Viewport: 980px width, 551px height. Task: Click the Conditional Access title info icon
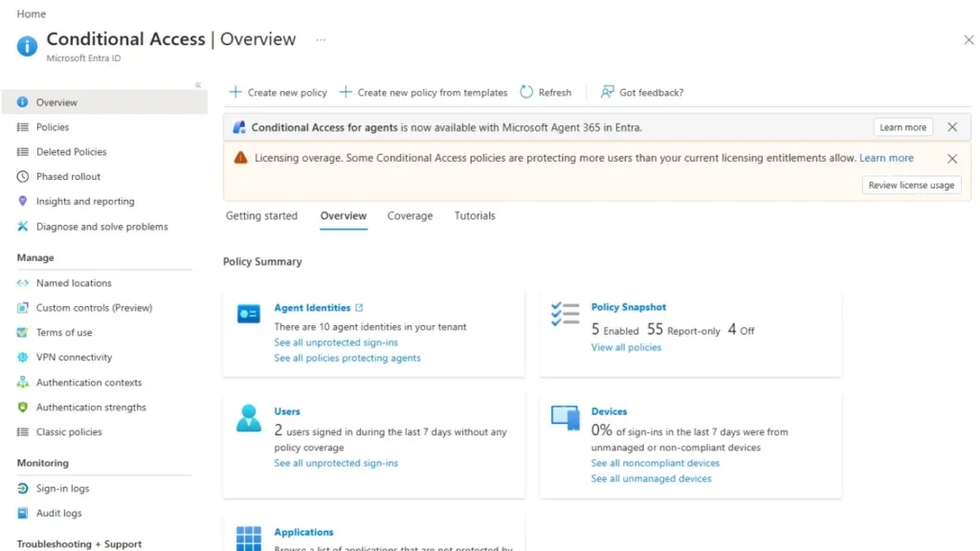tap(27, 46)
